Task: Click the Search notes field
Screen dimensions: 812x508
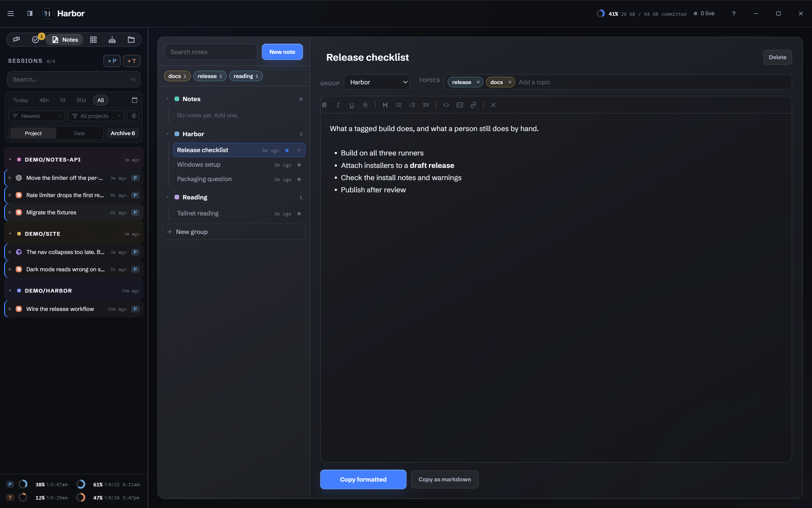Action: click(x=211, y=52)
